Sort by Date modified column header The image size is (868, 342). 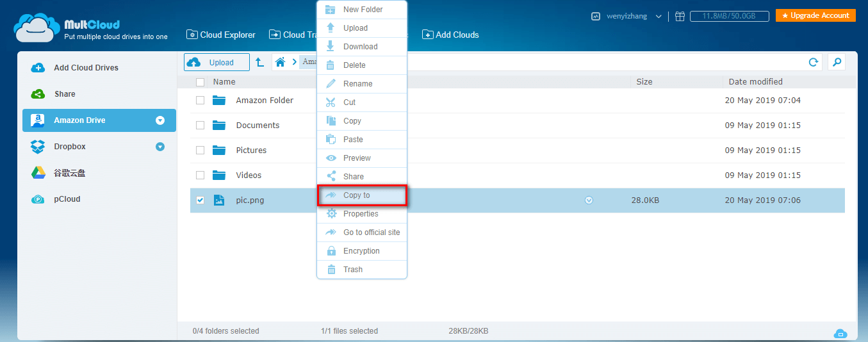756,82
